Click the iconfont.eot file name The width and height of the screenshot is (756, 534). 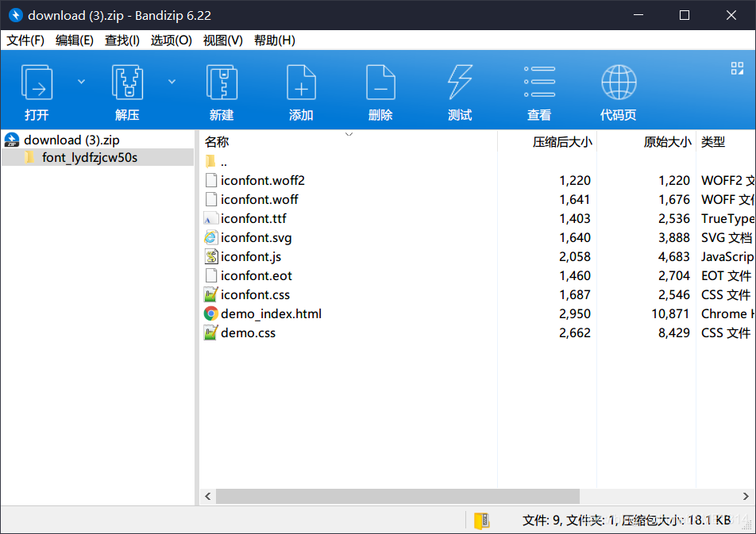[x=256, y=275]
